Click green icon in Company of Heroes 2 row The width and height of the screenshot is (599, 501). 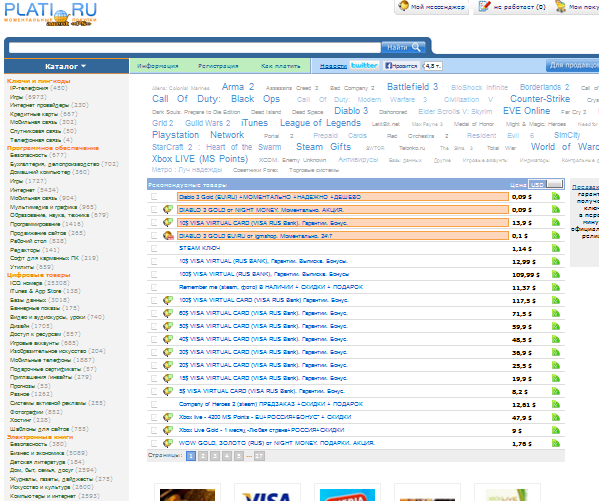coord(556,404)
